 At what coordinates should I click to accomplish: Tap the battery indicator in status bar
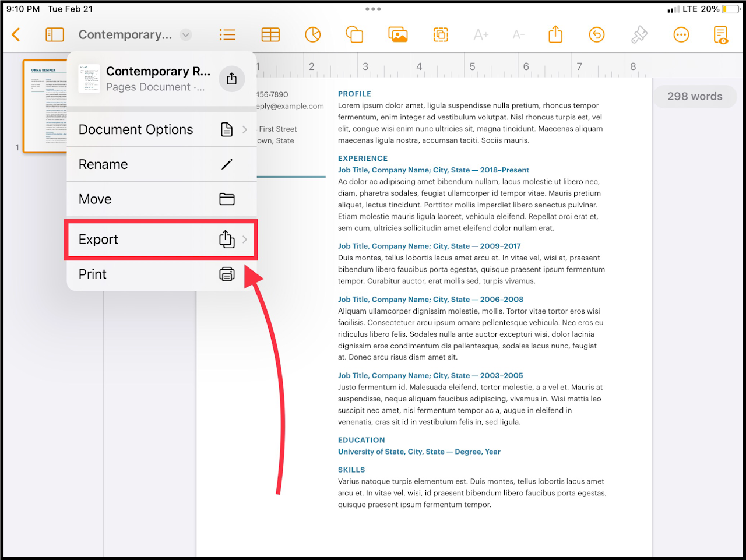[x=731, y=9]
